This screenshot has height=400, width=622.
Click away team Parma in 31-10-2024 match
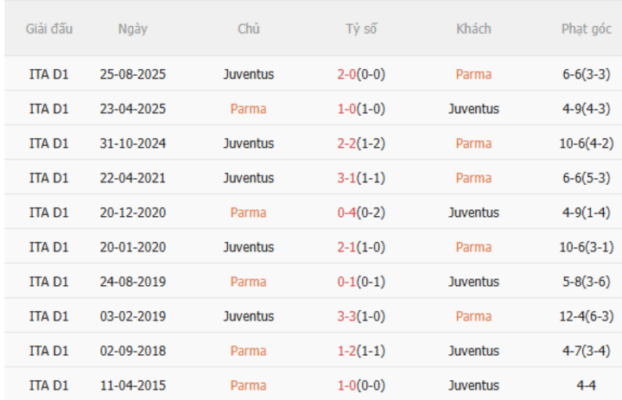point(473,143)
